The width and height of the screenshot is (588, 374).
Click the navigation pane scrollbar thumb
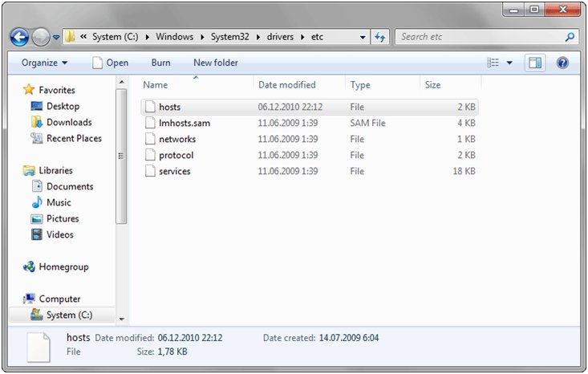click(121, 156)
